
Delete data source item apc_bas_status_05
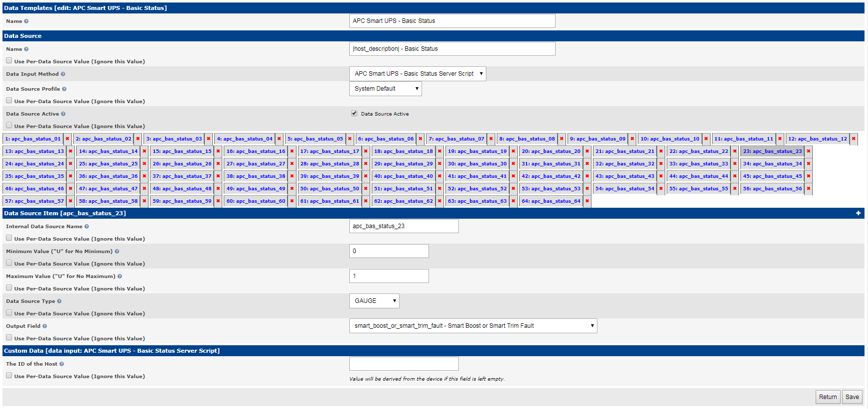point(350,139)
